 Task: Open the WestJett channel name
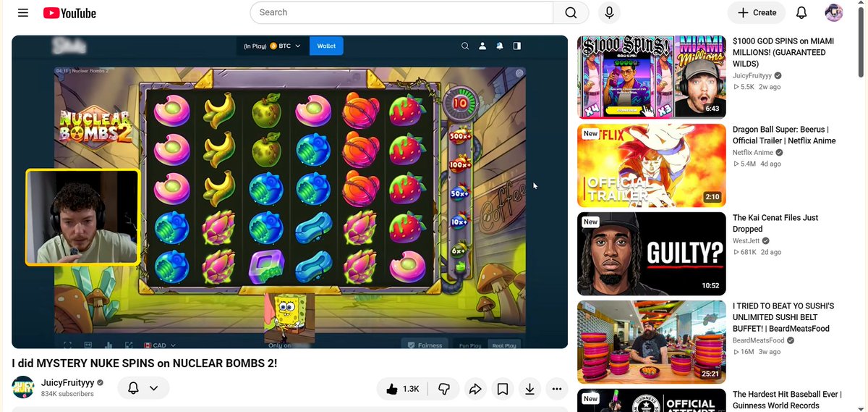(746, 241)
